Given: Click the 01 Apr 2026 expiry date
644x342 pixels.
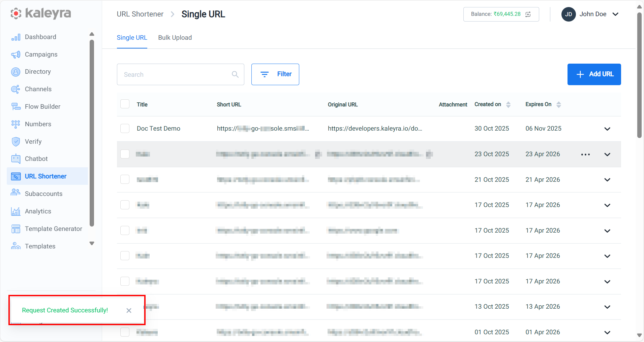Looking at the screenshot, I should (543, 332).
